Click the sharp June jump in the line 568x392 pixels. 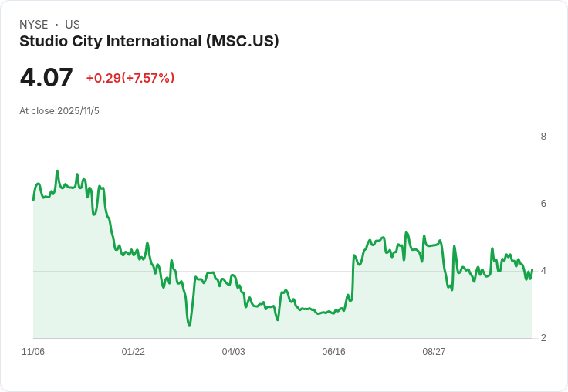point(353,275)
